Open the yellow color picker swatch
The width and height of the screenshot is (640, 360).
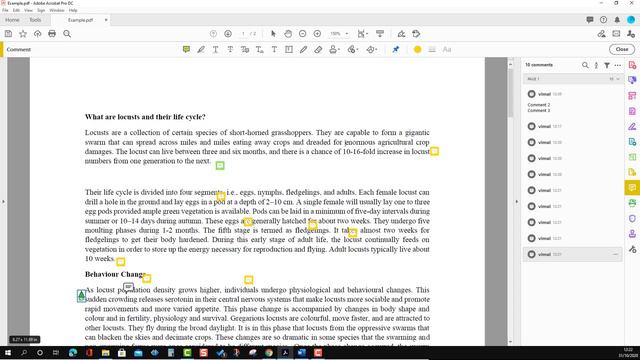click(417, 49)
